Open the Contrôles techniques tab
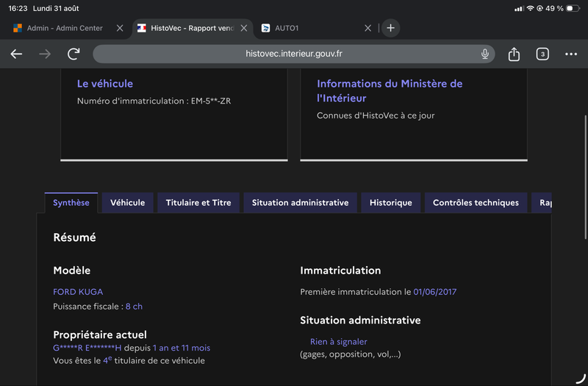588x386 pixels. 476,203
